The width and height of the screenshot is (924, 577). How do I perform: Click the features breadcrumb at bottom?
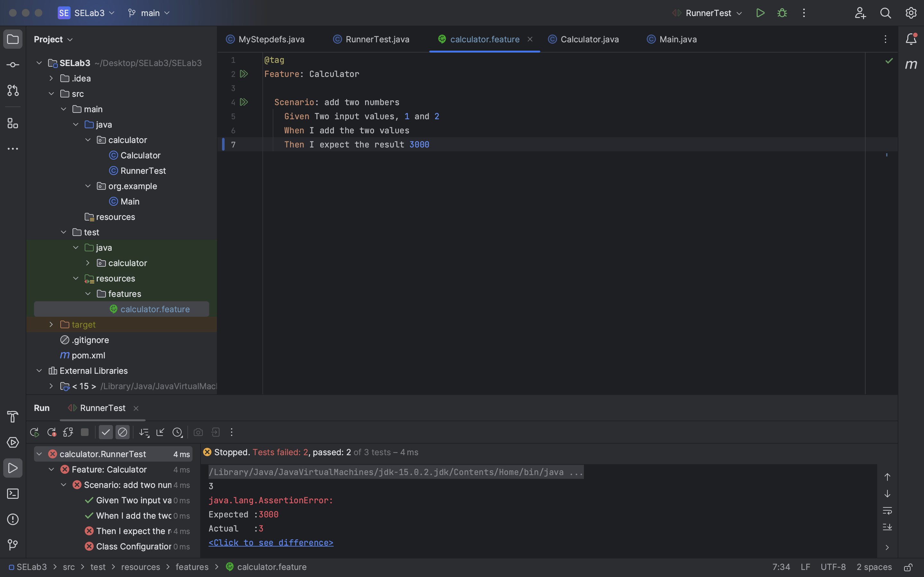point(192,567)
